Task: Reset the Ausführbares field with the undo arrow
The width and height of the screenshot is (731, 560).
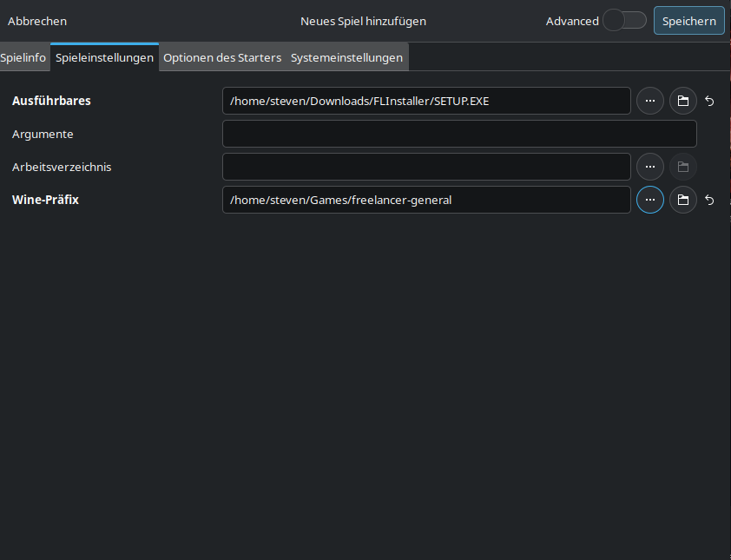Action: (x=709, y=101)
